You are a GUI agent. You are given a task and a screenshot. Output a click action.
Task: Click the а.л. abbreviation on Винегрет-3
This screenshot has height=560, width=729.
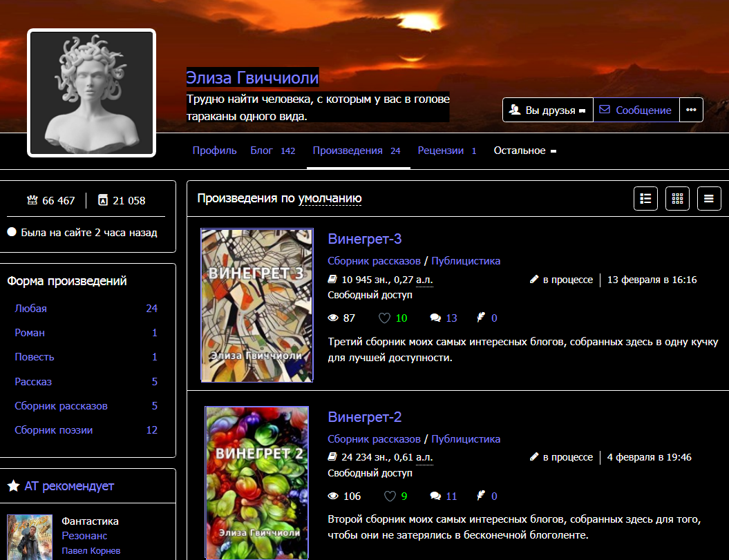click(424, 280)
